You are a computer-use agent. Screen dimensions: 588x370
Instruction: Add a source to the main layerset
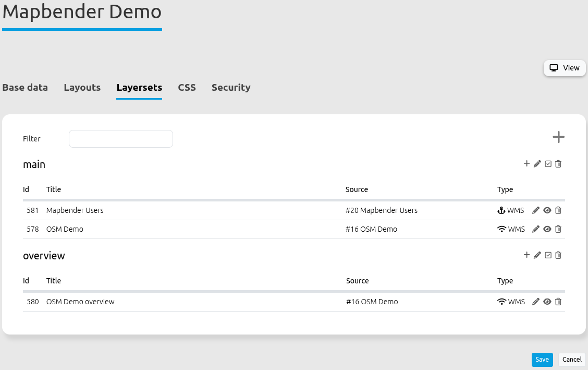[526, 164]
